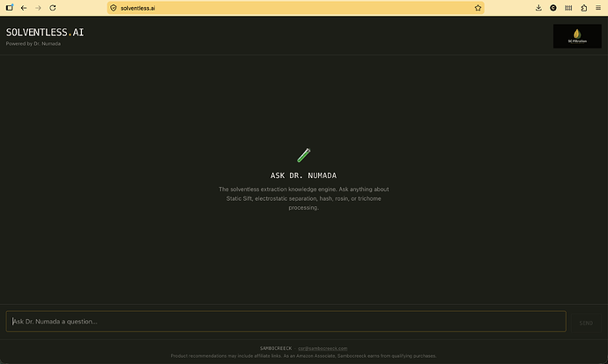
Task: Open the Sambocreeck email link in footer
Action: [x=323, y=348]
